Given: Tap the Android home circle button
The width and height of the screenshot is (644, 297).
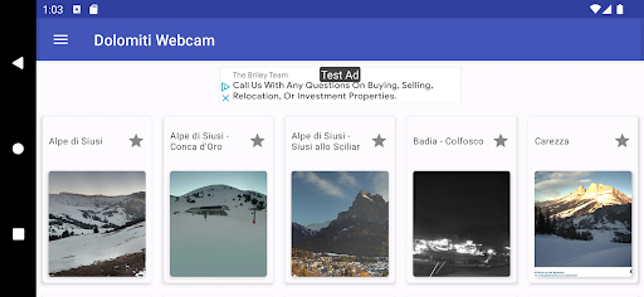Looking at the screenshot, I should pos(18,149).
